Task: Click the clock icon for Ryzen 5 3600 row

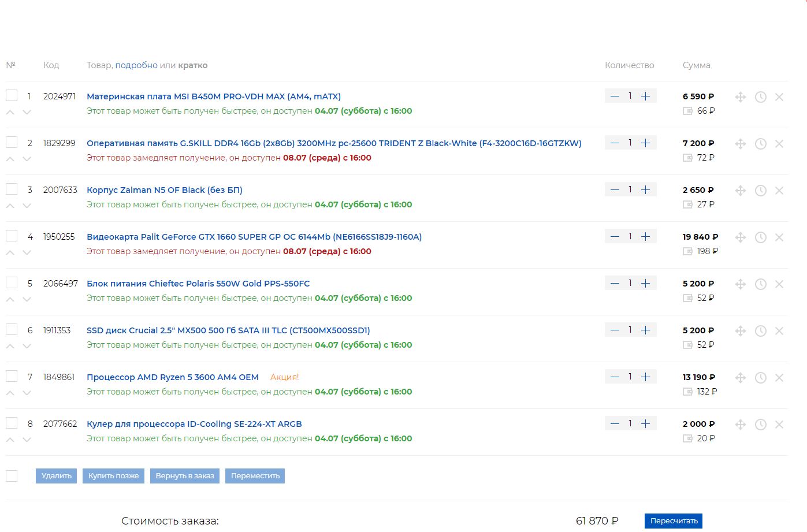Action: pyautogui.click(x=761, y=378)
